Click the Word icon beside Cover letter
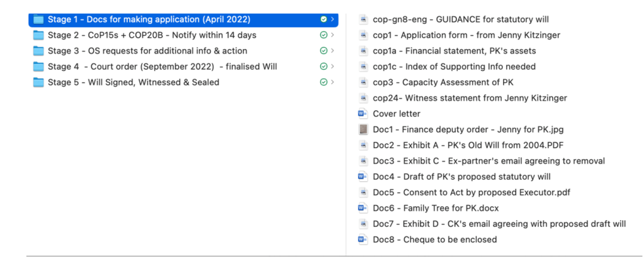This screenshot has width=644, height=264. [363, 114]
